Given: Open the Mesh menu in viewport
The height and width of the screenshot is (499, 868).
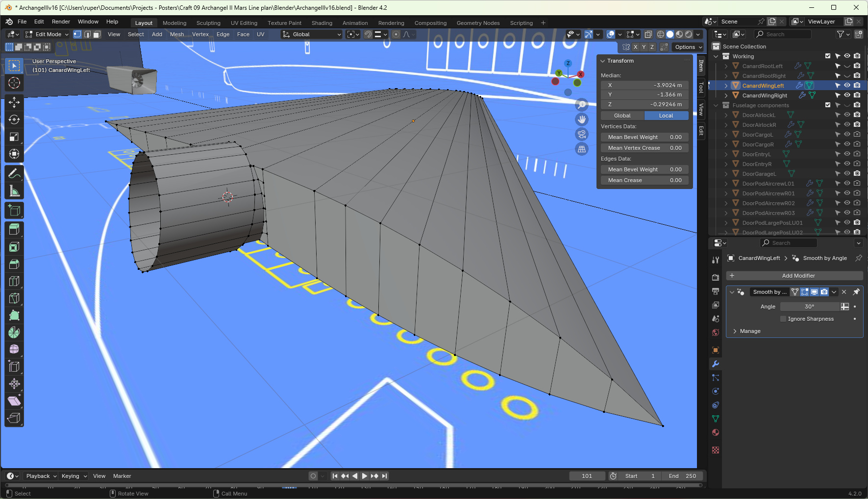Looking at the screenshot, I should pyautogui.click(x=177, y=34).
